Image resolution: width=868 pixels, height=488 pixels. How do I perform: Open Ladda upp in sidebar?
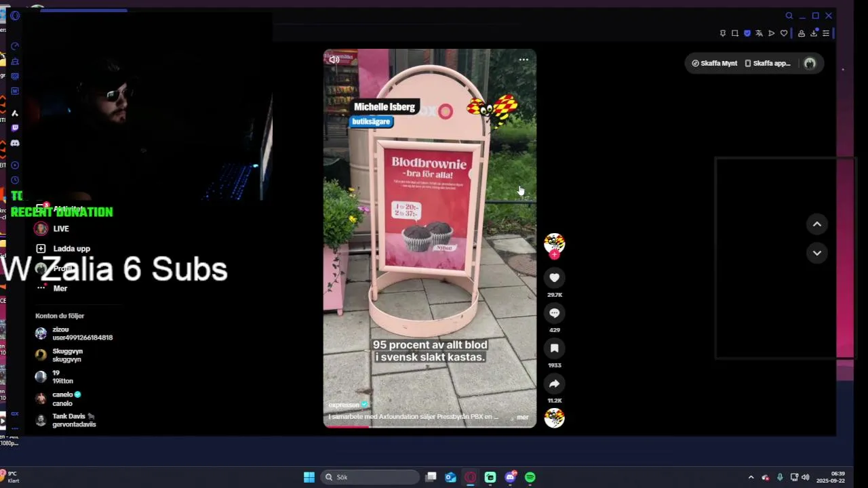71,249
